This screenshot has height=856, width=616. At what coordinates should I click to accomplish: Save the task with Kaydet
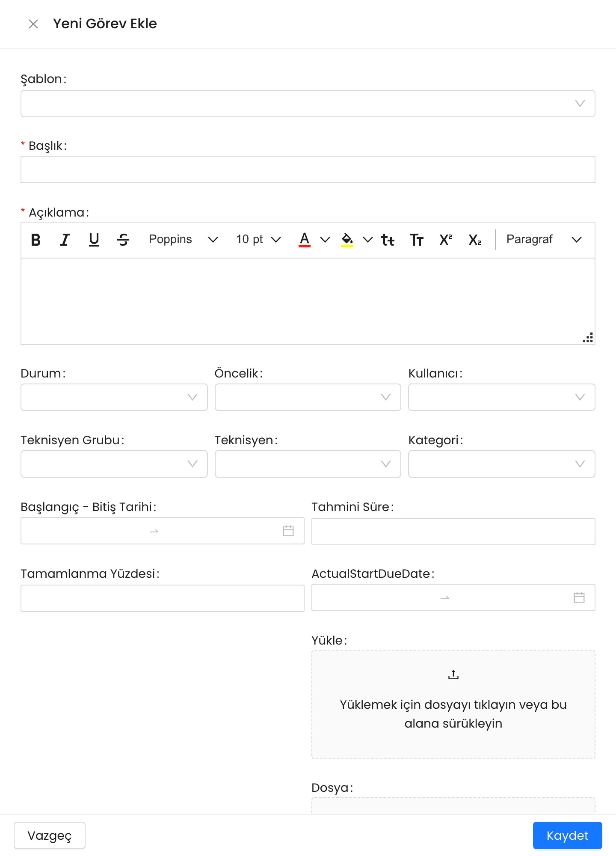[x=568, y=835]
